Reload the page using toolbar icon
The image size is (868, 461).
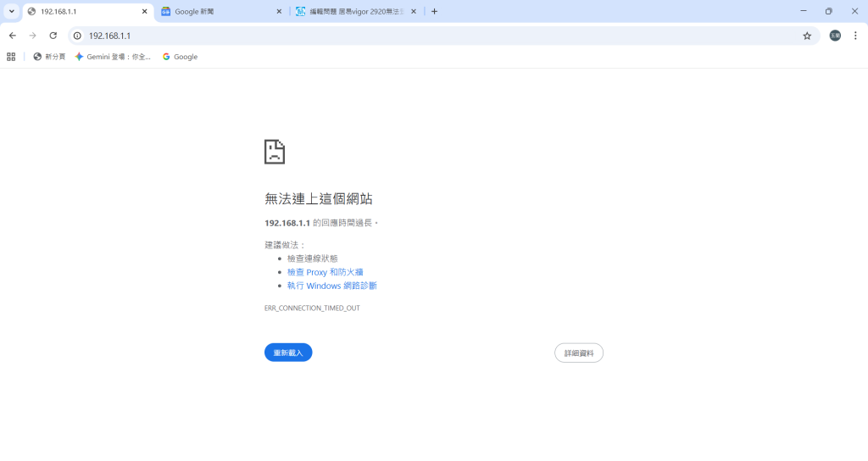[53, 36]
